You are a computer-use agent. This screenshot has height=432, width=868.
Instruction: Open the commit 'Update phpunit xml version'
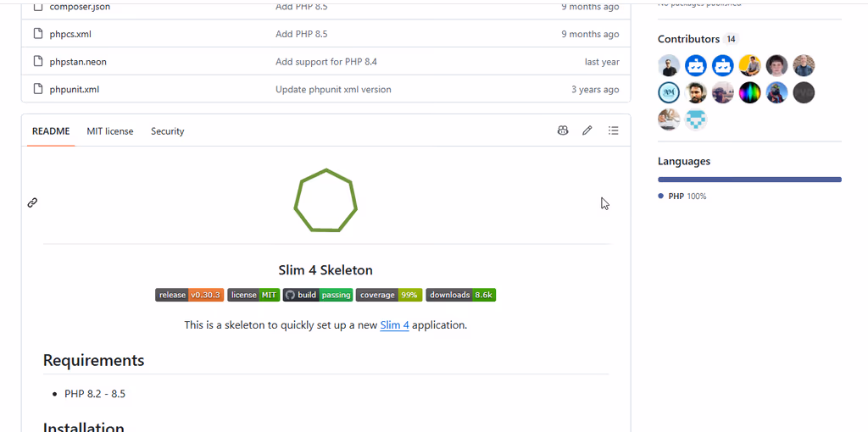pyautogui.click(x=333, y=90)
